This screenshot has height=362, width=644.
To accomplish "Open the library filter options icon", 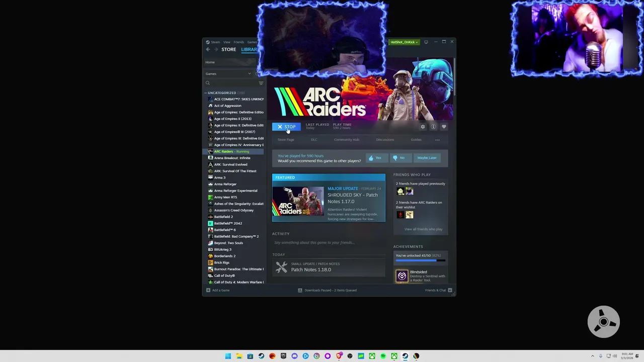I will pos(261,83).
